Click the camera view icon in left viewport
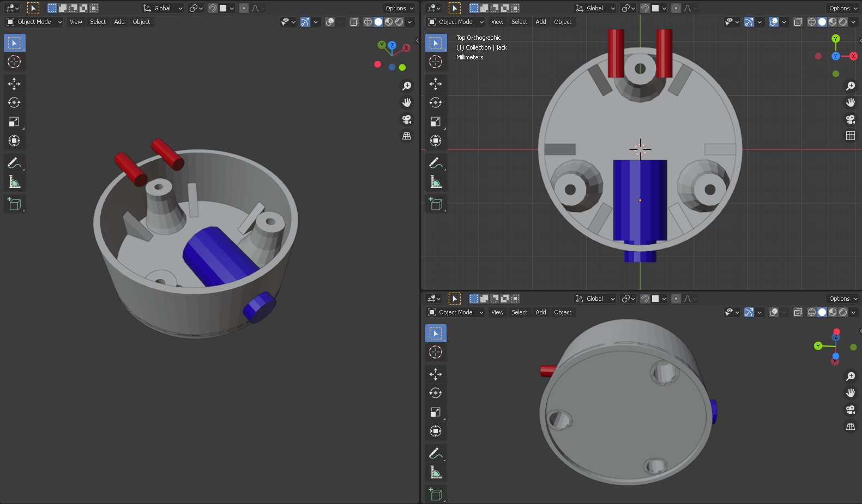The height and width of the screenshot is (504, 862). [x=407, y=119]
